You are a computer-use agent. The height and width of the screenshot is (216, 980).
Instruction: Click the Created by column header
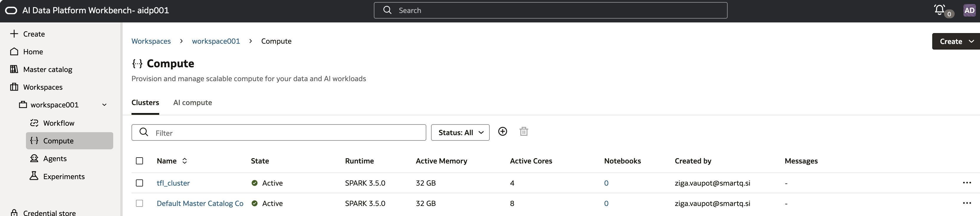(x=693, y=161)
